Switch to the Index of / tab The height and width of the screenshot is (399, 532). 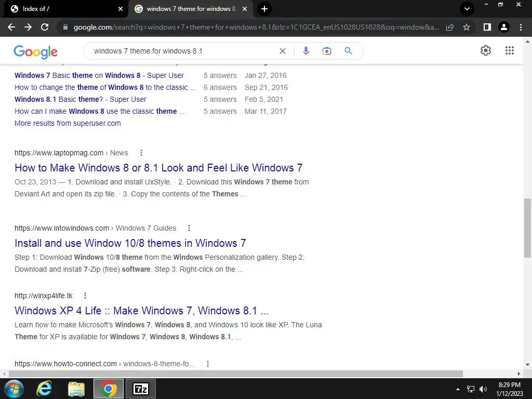64,9
